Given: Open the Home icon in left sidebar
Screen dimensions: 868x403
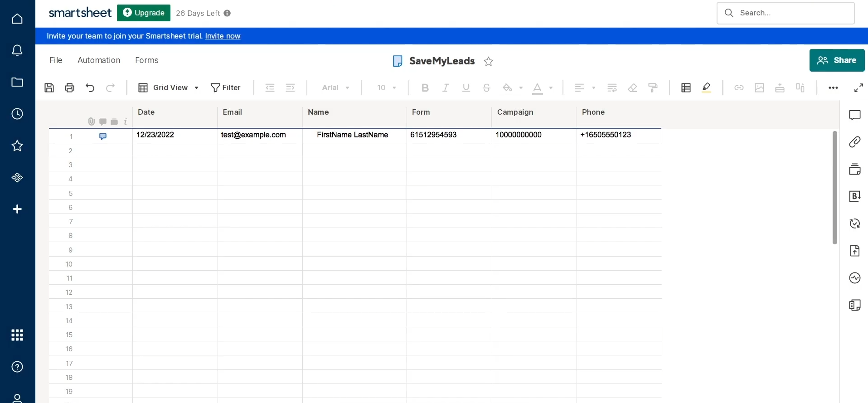Looking at the screenshot, I should coord(17,19).
